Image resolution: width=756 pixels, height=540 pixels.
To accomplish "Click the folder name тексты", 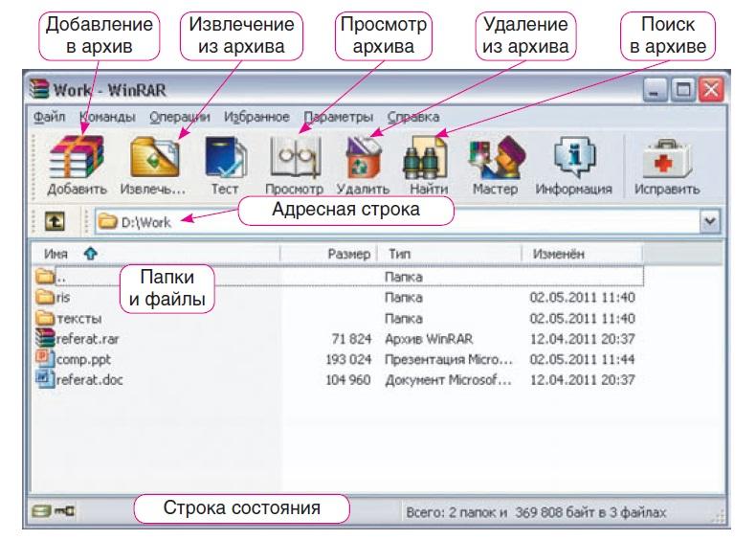I will point(79,318).
